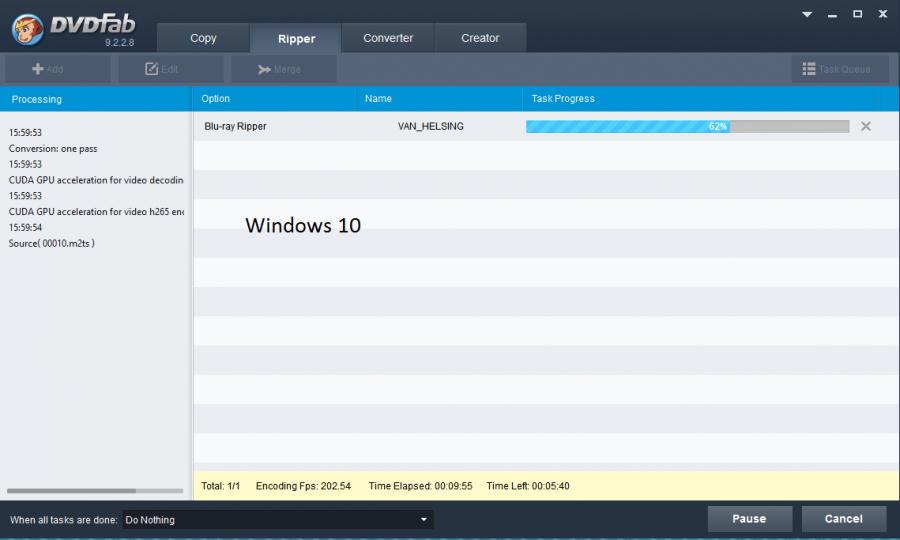The width and height of the screenshot is (900, 540).
Task: Open the Task Queue
Action: pyautogui.click(x=840, y=69)
